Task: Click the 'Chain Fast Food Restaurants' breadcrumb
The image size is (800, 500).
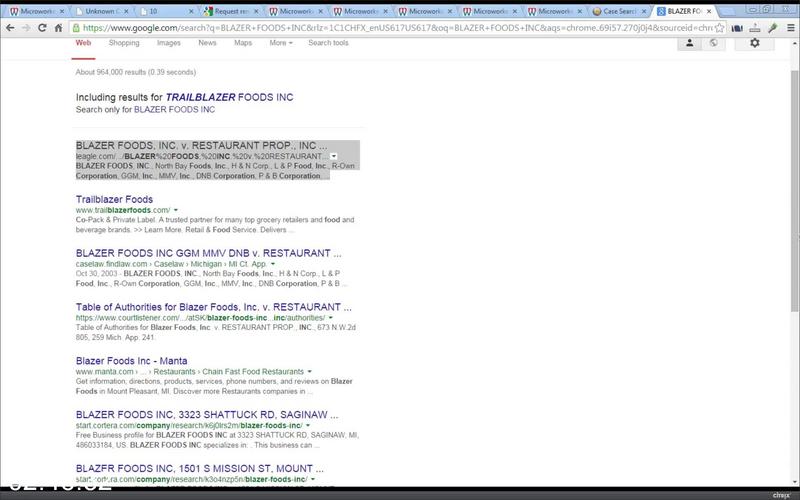Action: [253, 371]
